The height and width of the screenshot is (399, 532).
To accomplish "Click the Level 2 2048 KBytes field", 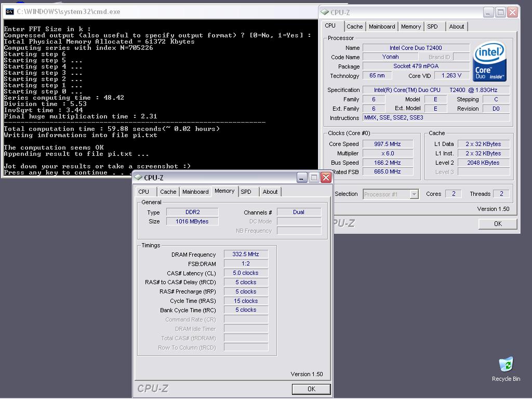I will pos(484,163).
